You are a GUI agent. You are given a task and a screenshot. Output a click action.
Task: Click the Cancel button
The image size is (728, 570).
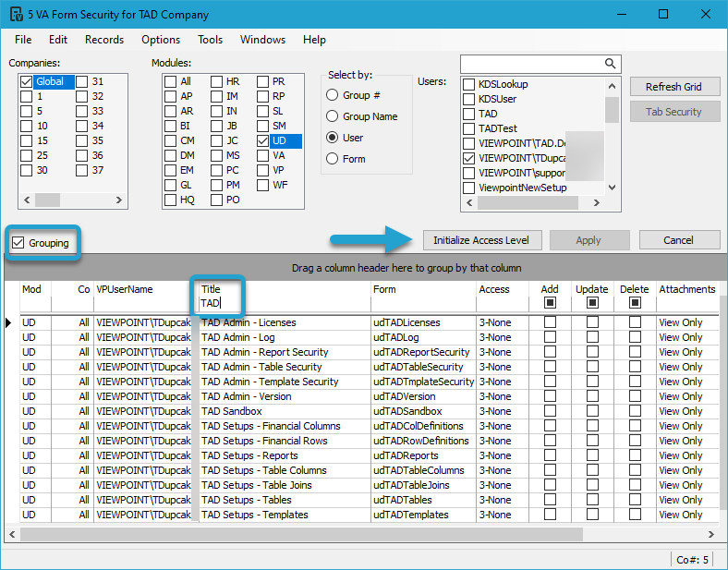pyautogui.click(x=679, y=240)
